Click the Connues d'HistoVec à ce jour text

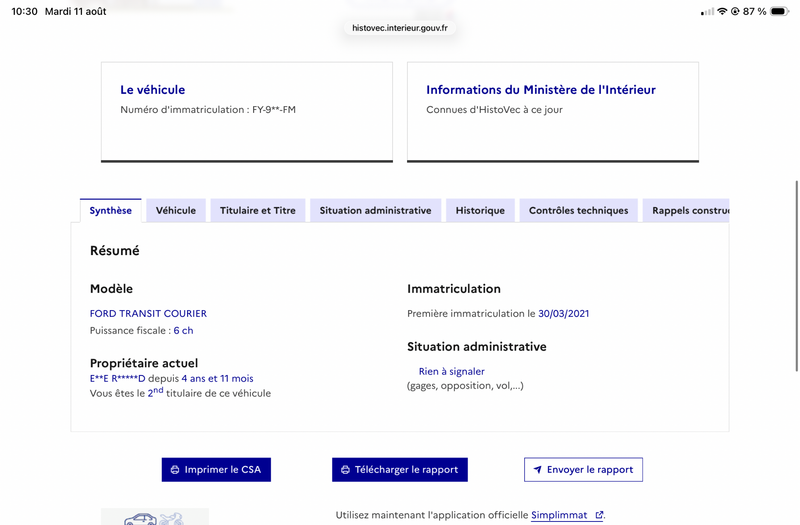click(x=494, y=110)
